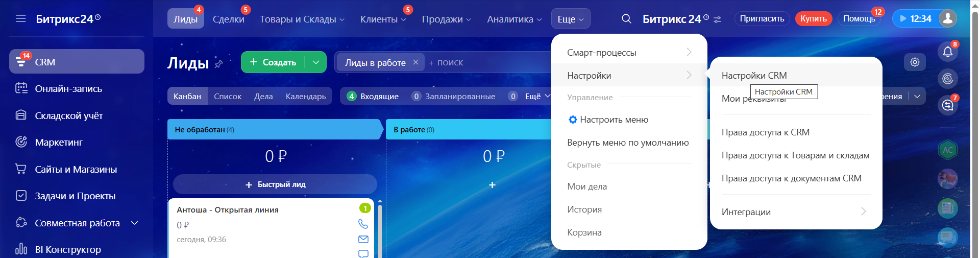The width and height of the screenshot is (980, 258).
Task: Open notifications bell icon
Action: pos(947,52)
